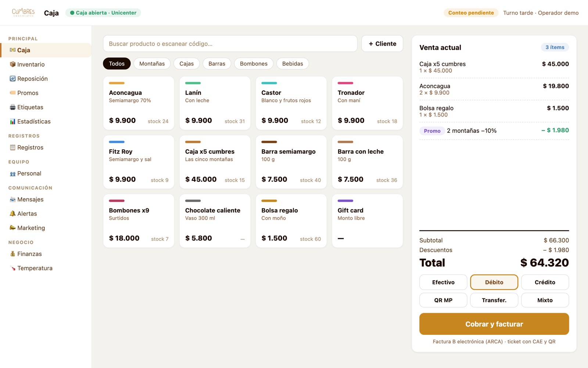
Task: Filter products by Montañas
Action: pos(152,64)
